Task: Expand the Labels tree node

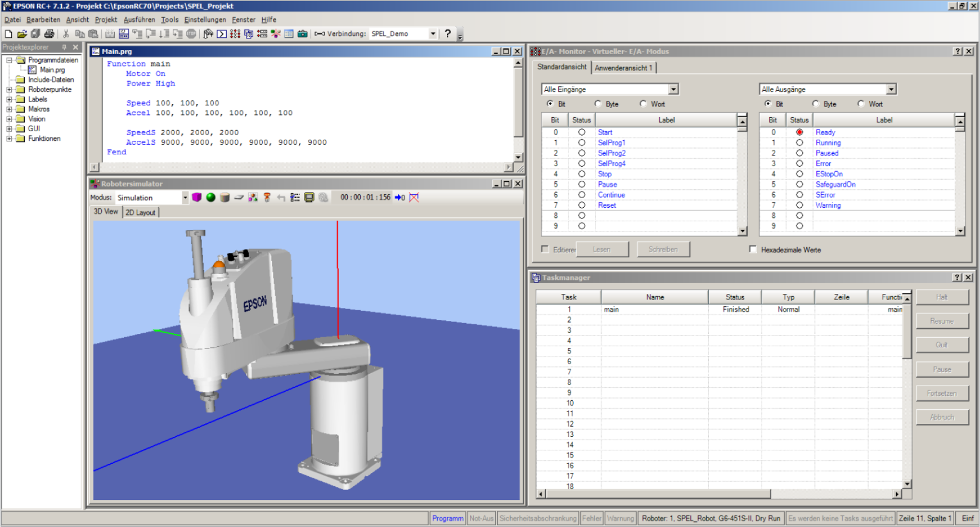Action: (9, 100)
